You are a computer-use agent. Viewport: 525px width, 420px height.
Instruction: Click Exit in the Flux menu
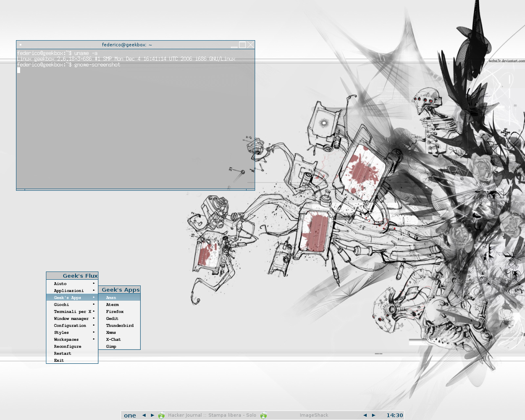click(72, 360)
